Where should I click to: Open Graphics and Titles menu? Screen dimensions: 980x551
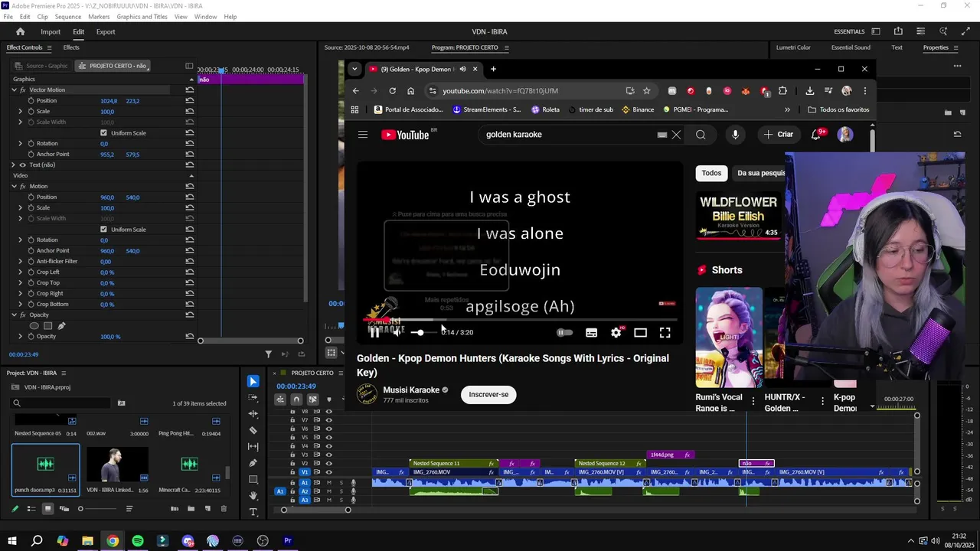142,17
